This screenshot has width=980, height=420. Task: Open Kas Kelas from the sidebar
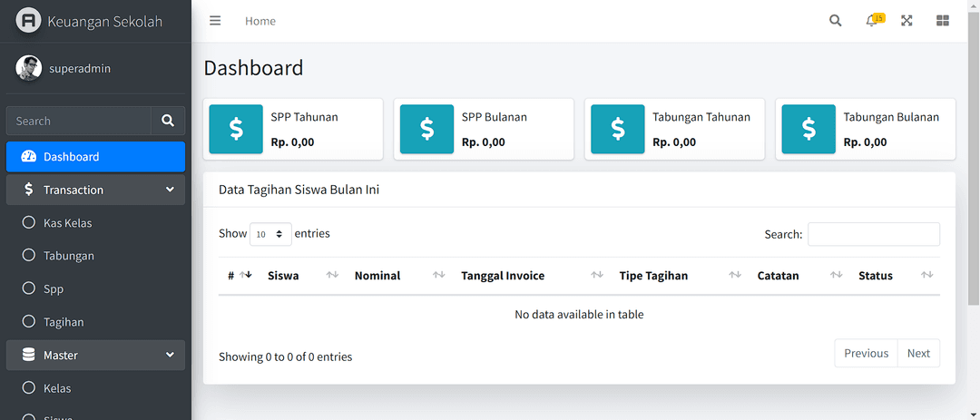[x=68, y=223]
